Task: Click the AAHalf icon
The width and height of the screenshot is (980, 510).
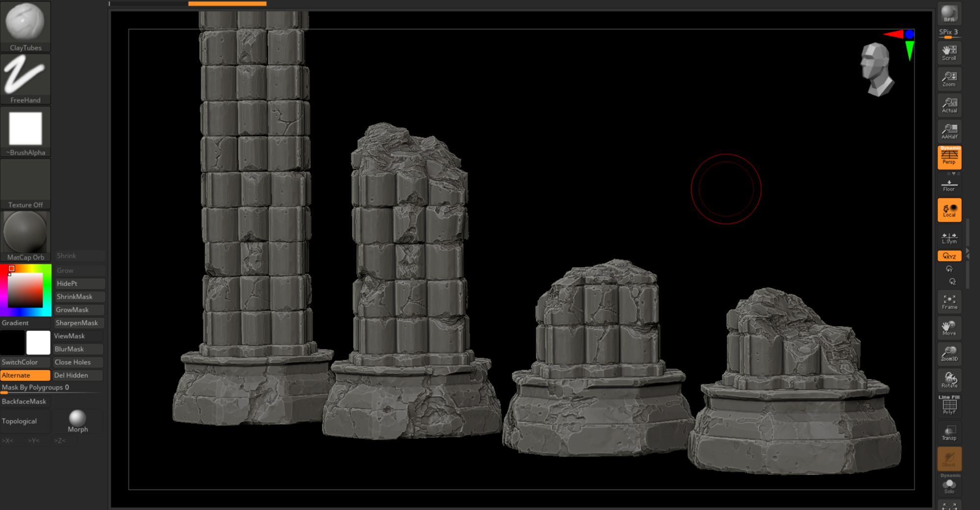Action: [949, 131]
